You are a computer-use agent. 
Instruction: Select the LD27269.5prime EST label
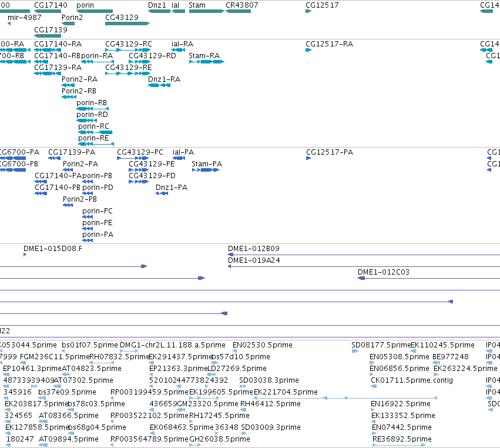point(237,369)
